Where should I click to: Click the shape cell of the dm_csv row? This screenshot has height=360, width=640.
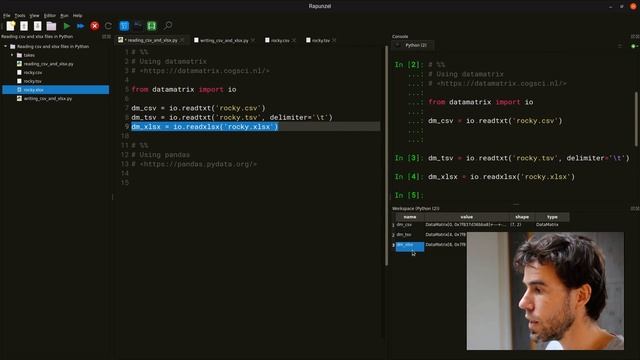(515, 225)
